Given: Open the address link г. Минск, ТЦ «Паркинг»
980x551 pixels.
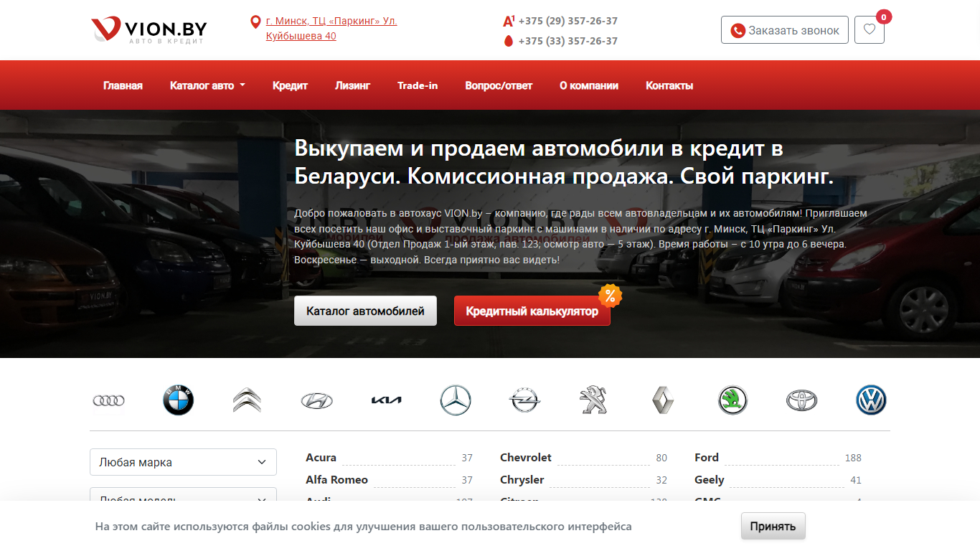Looking at the screenshot, I should click(x=331, y=29).
